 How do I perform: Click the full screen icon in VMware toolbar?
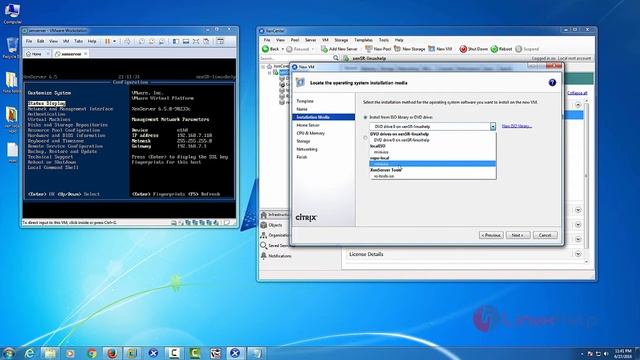pos(196,41)
